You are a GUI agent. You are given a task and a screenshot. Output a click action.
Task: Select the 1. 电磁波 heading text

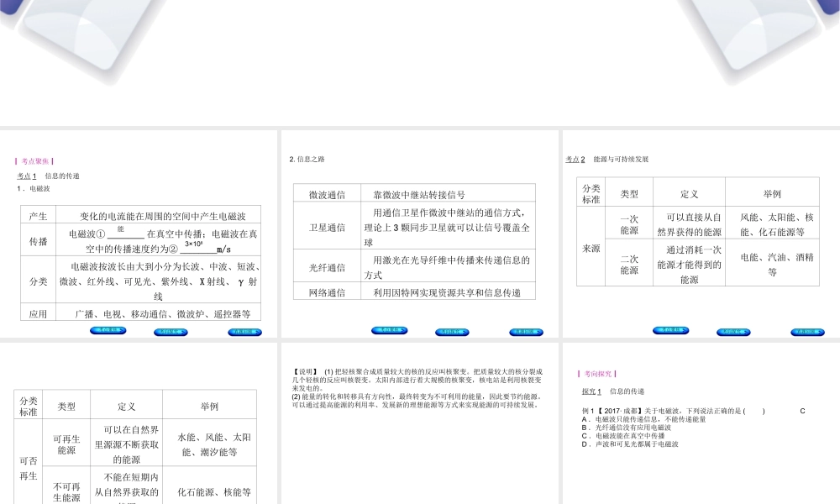34,188
